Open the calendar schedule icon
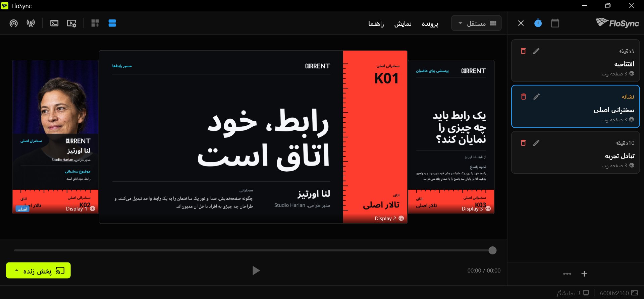Image resolution: width=644 pixels, height=299 pixels. (x=555, y=23)
